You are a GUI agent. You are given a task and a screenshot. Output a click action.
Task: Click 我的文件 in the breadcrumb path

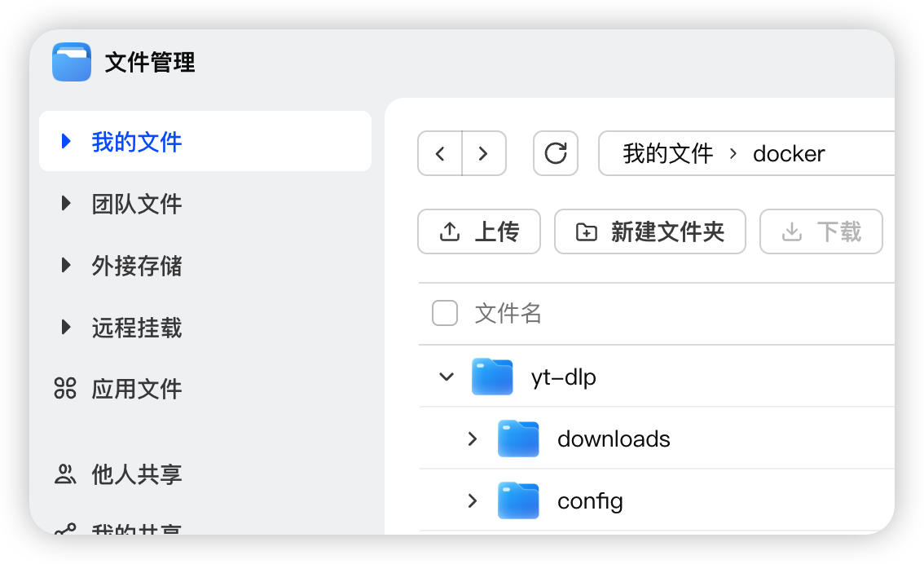tap(667, 153)
